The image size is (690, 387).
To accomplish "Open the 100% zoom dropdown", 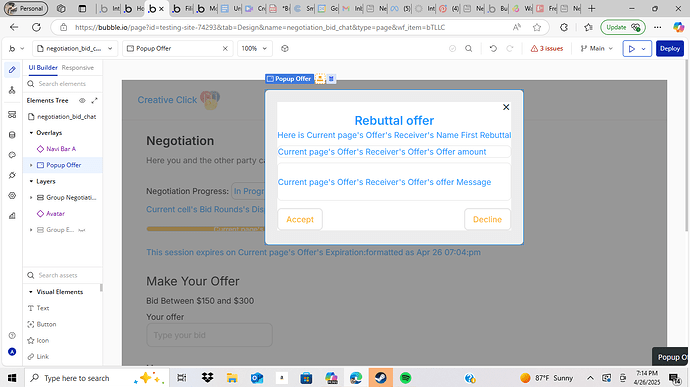I will pos(254,48).
